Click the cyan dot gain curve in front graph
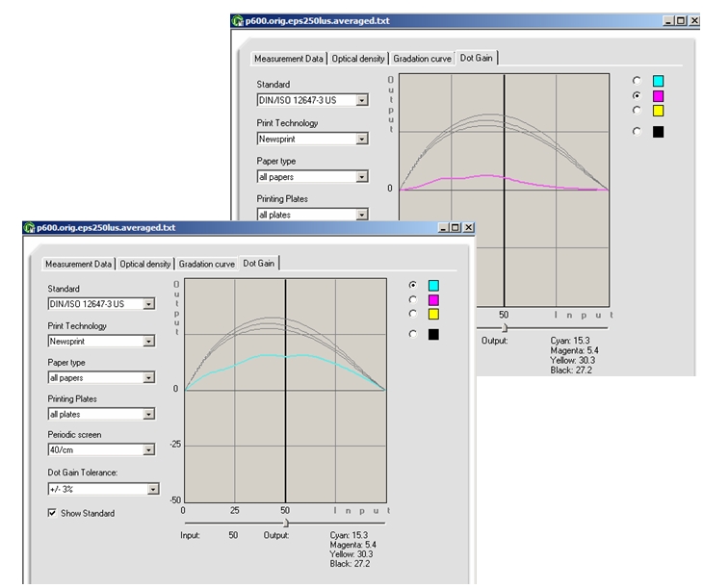 pos(285,356)
